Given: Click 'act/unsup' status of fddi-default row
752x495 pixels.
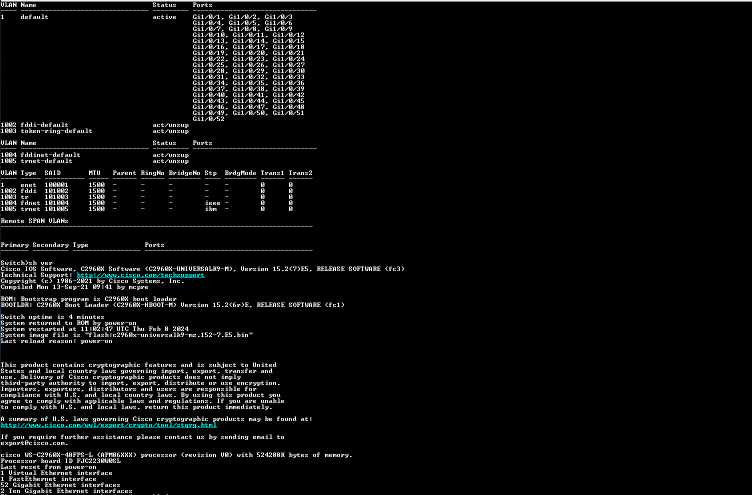Looking at the screenshot, I should click(x=171, y=125).
